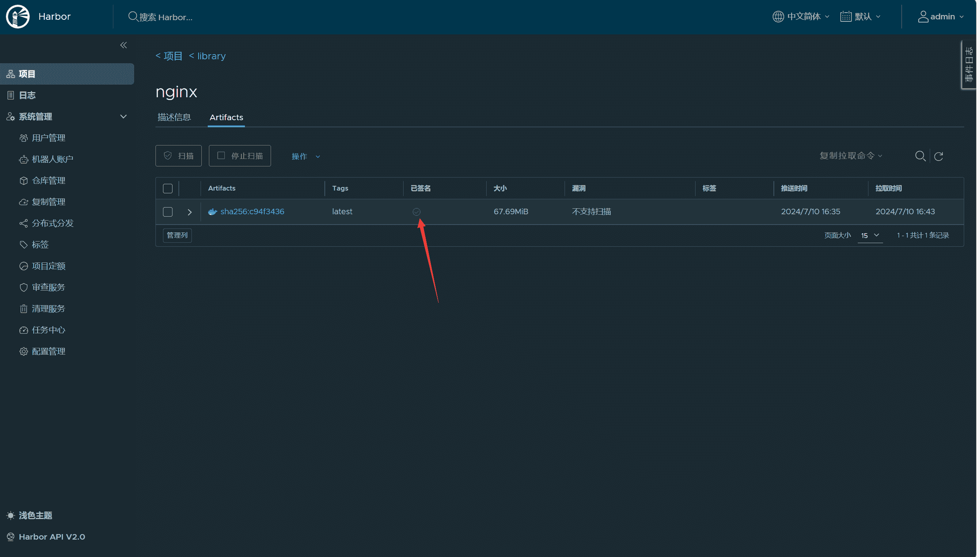
Task: Switch to 浅色主题 light theme
Action: (35, 515)
